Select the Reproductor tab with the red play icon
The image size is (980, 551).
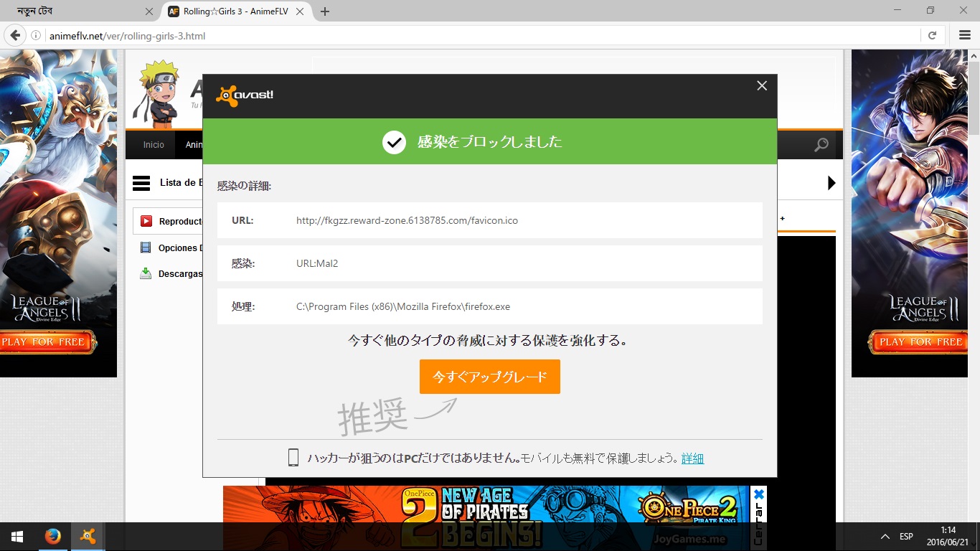pyautogui.click(x=168, y=221)
